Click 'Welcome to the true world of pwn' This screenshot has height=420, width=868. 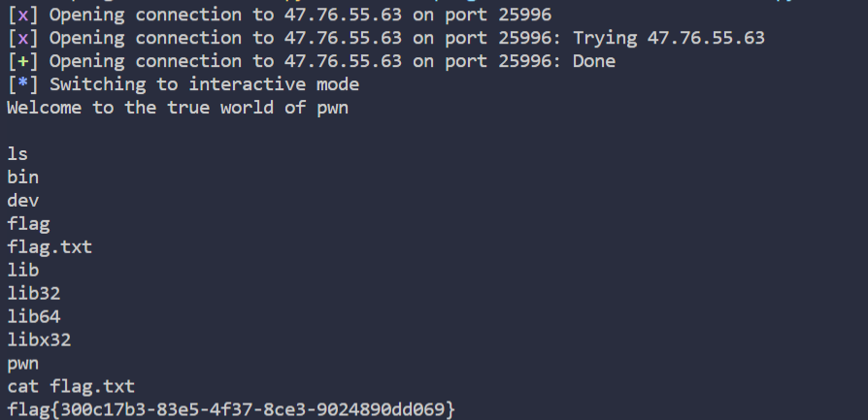coord(178,108)
